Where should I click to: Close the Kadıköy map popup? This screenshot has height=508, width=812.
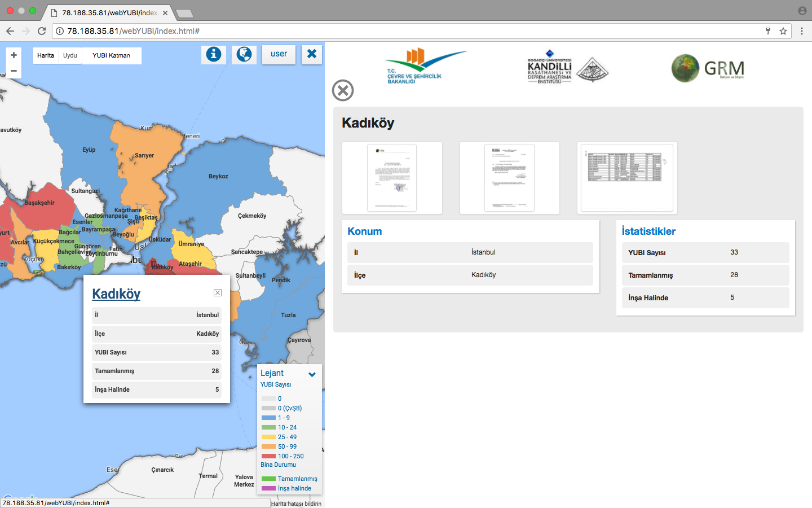tap(218, 292)
